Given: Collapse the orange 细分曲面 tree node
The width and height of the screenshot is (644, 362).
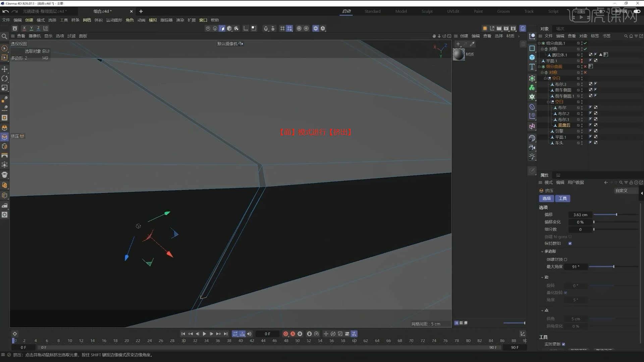Looking at the screenshot, I should point(539,67).
